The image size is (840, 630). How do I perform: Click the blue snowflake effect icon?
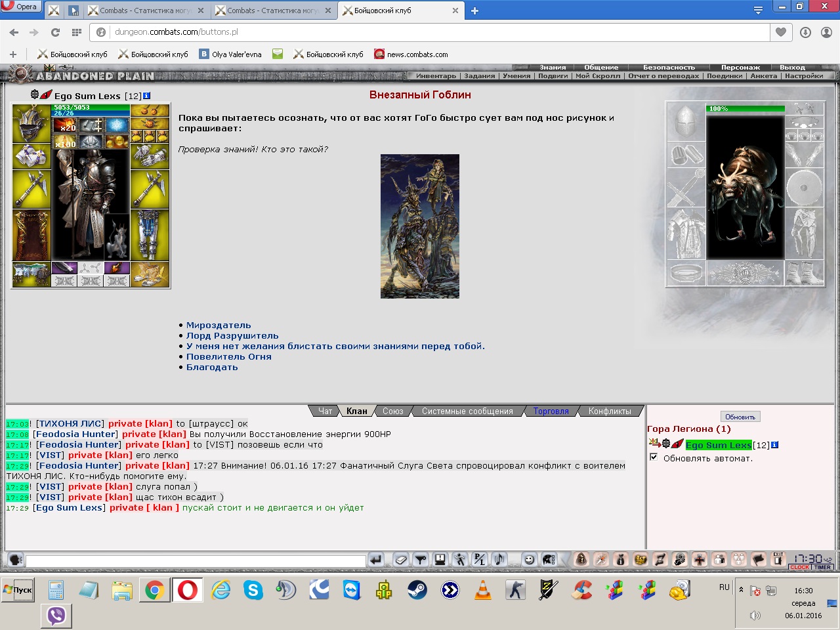pyautogui.click(x=117, y=125)
